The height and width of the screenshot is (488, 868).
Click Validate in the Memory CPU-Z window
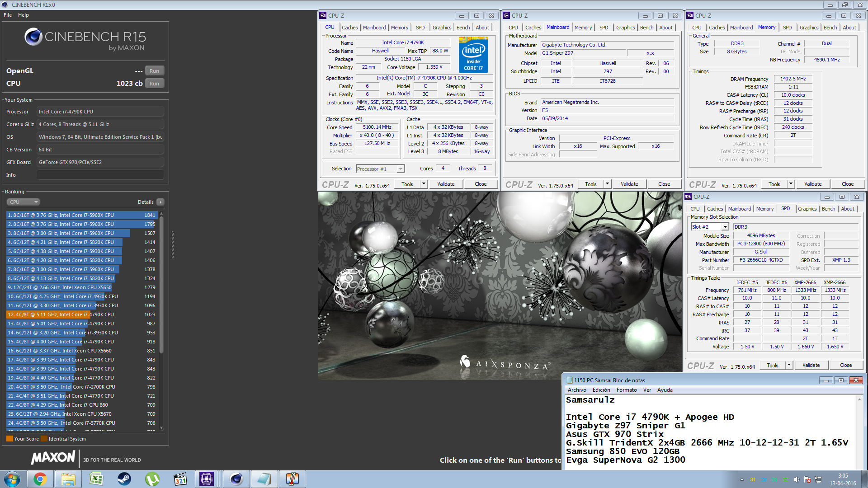[813, 184]
